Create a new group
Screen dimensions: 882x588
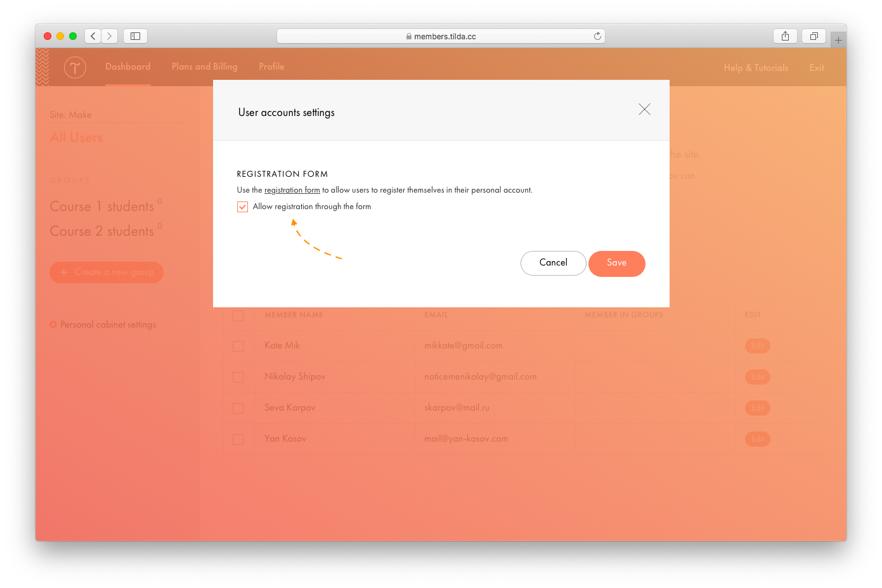coord(107,272)
